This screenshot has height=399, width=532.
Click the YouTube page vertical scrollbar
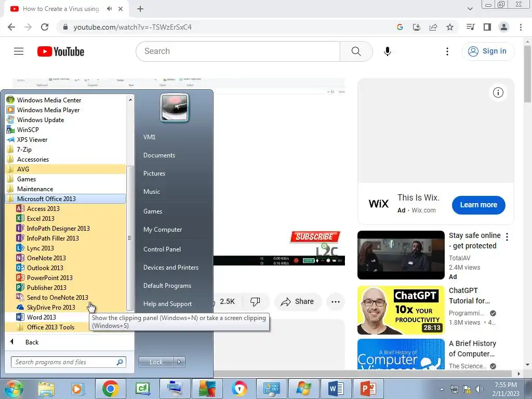click(x=527, y=74)
